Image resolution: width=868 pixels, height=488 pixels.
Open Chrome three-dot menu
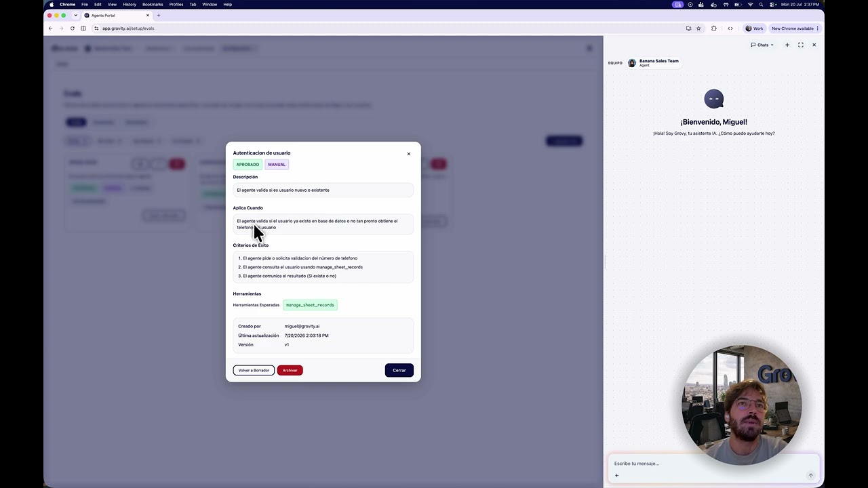tap(818, 28)
